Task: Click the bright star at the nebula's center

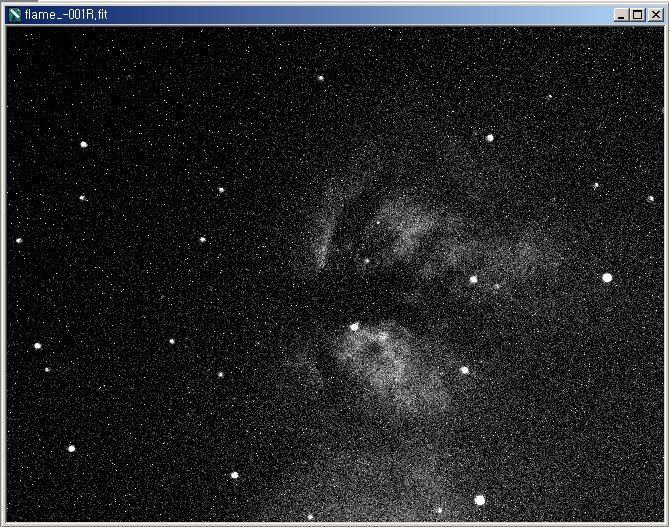Action: pyautogui.click(x=354, y=326)
